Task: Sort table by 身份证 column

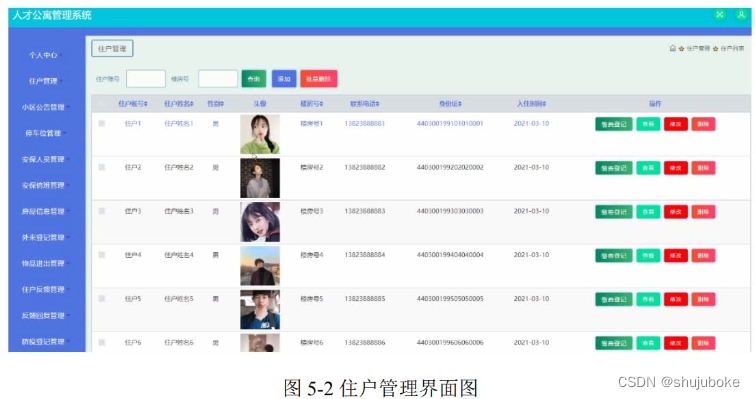Action: pyautogui.click(x=450, y=103)
